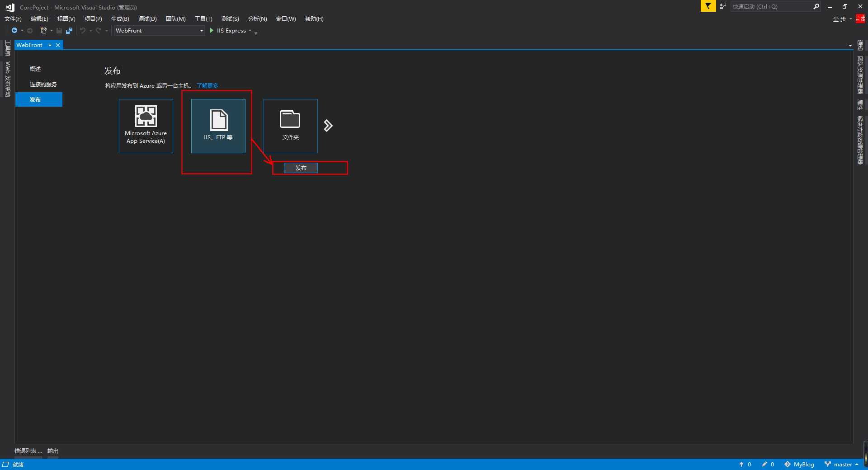Go to the 概述 overview section

(35, 69)
